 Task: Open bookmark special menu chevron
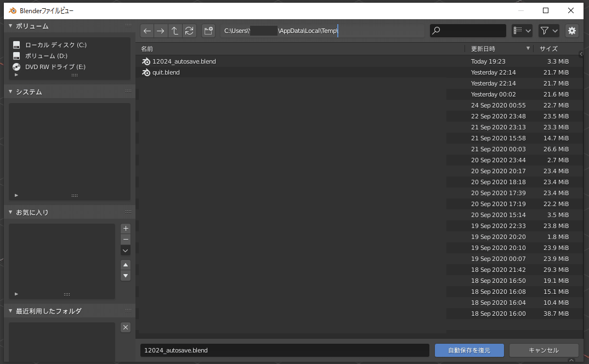(x=126, y=251)
